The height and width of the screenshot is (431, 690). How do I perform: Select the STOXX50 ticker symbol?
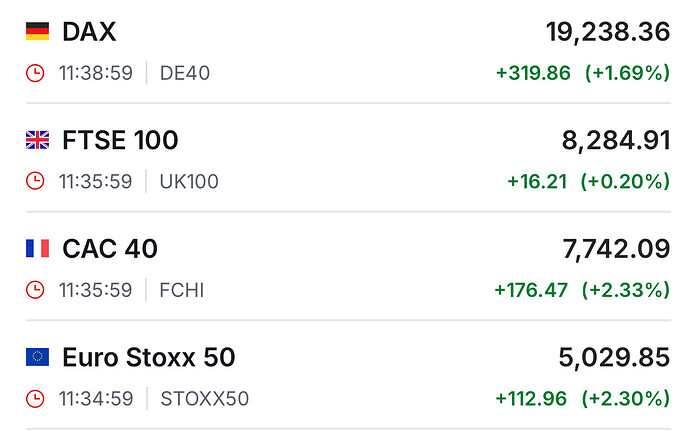tap(204, 398)
